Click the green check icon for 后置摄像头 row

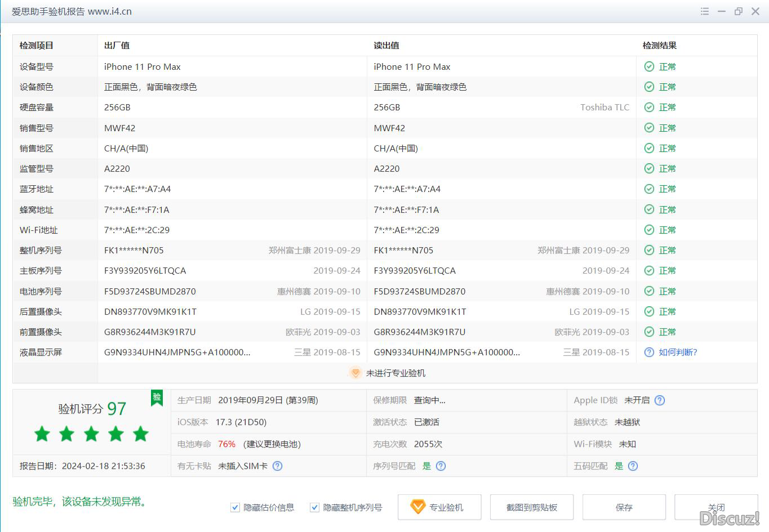coord(649,311)
